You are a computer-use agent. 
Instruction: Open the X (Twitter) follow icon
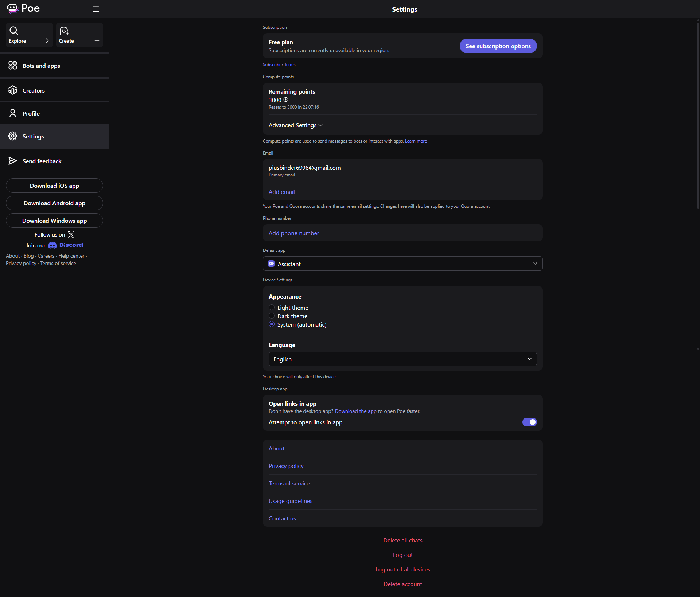pos(71,235)
